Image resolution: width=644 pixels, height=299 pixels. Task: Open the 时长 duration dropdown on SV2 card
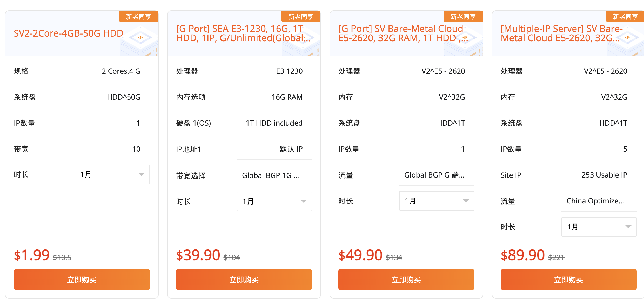[112, 174]
